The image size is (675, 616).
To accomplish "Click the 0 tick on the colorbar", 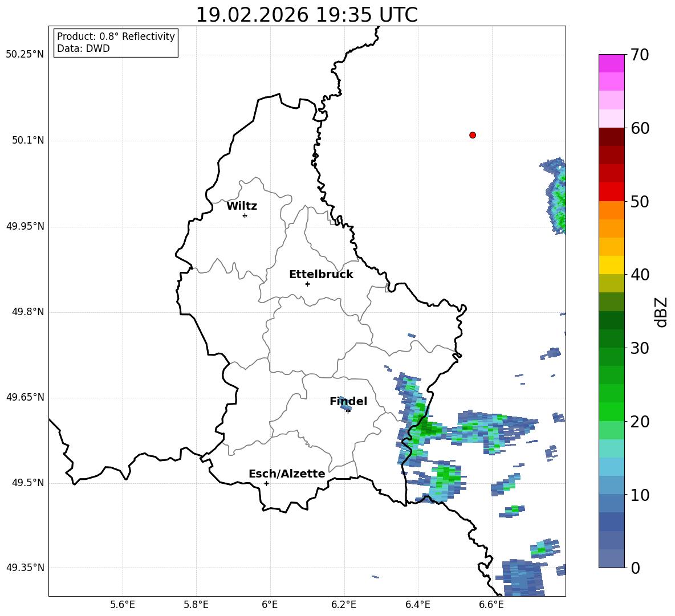I will coord(636,568).
